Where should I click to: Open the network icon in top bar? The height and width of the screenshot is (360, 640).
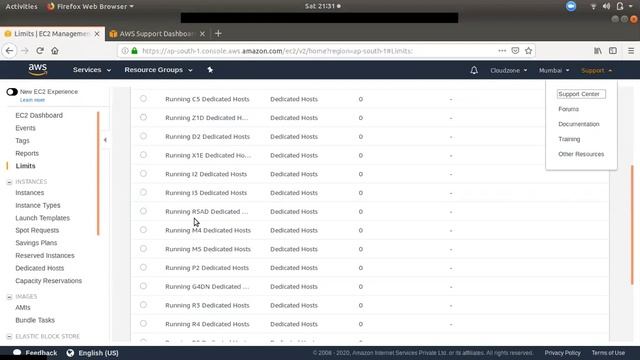point(593,6)
